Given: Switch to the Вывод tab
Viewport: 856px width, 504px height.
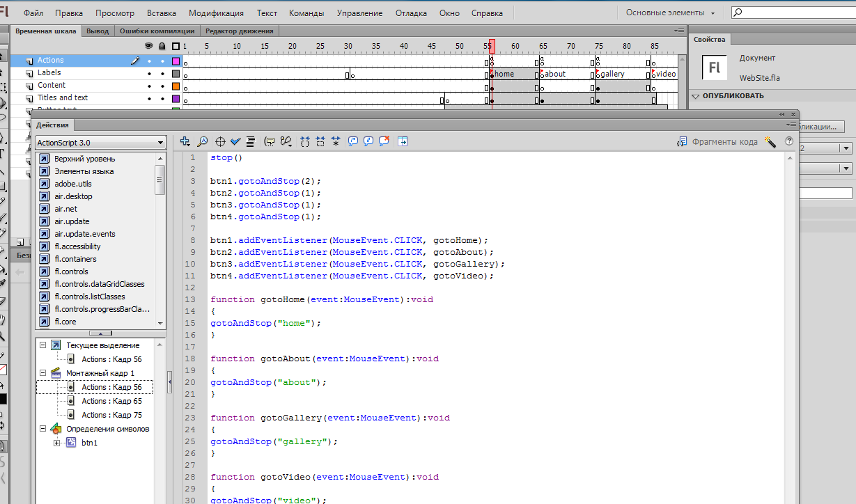Looking at the screenshot, I should click(x=98, y=31).
